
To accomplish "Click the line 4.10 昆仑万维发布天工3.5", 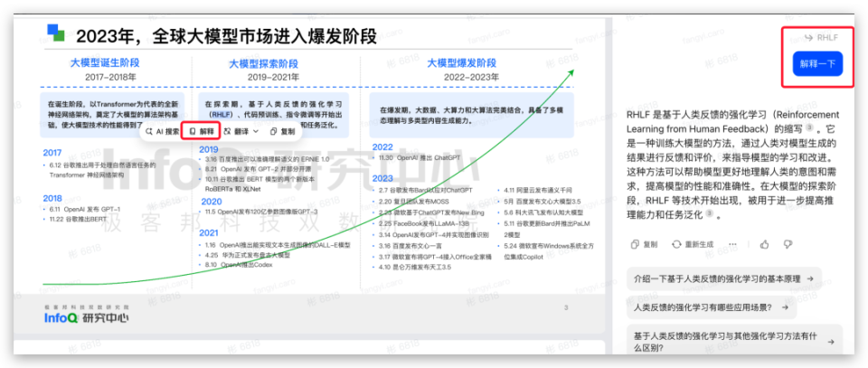I will (x=413, y=268).
